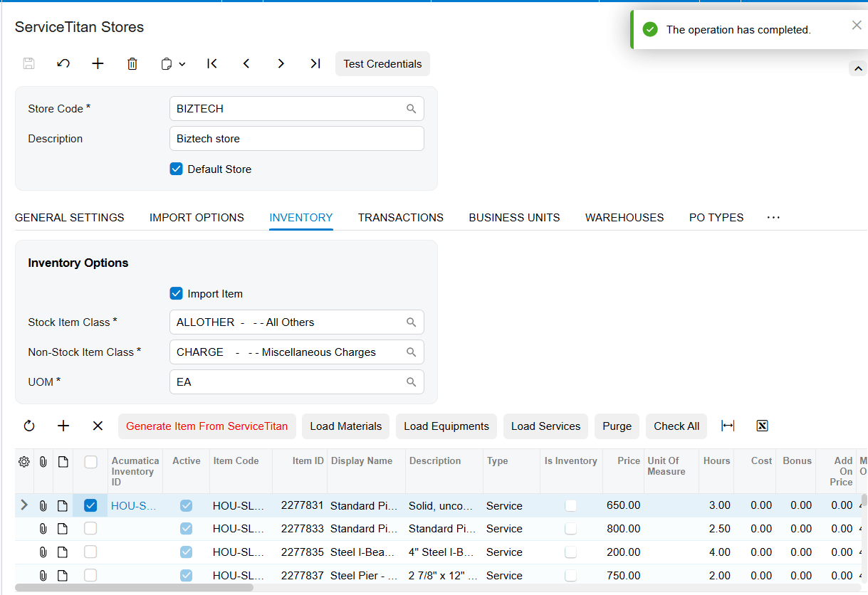Screen dimensions: 868x595
Task: Open the Store Code lookup magnifier
Action: (x=412, y=109)
